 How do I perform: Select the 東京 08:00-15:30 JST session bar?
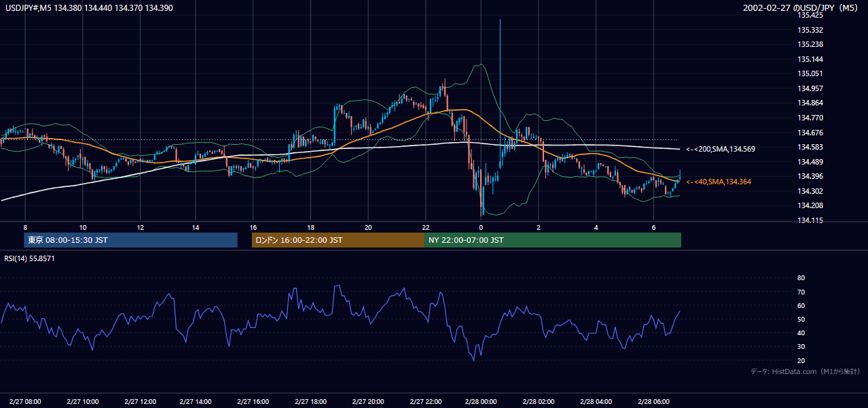130,240
